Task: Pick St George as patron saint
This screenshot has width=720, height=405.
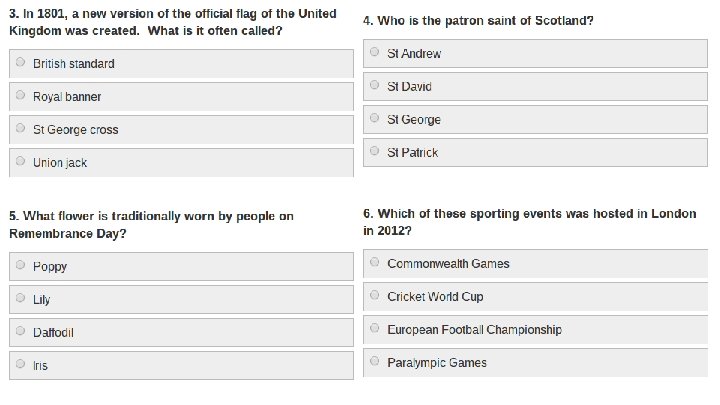Action: point(374,119)
